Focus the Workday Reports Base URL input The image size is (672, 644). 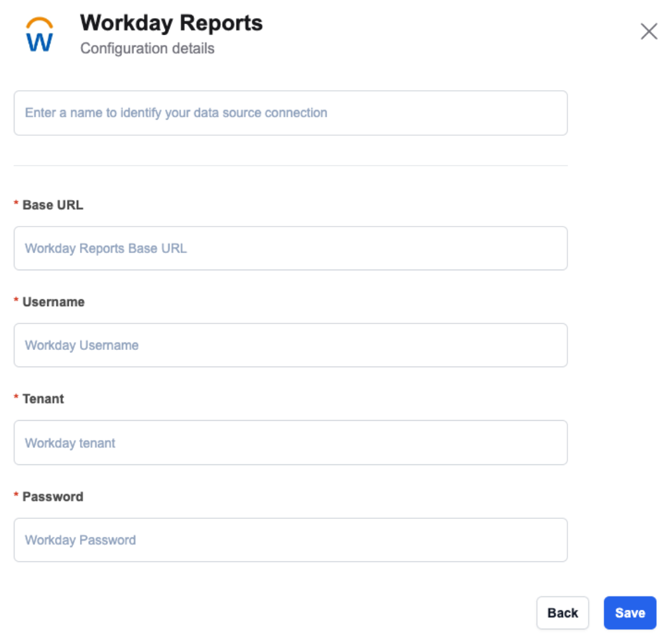click(290, 248)
